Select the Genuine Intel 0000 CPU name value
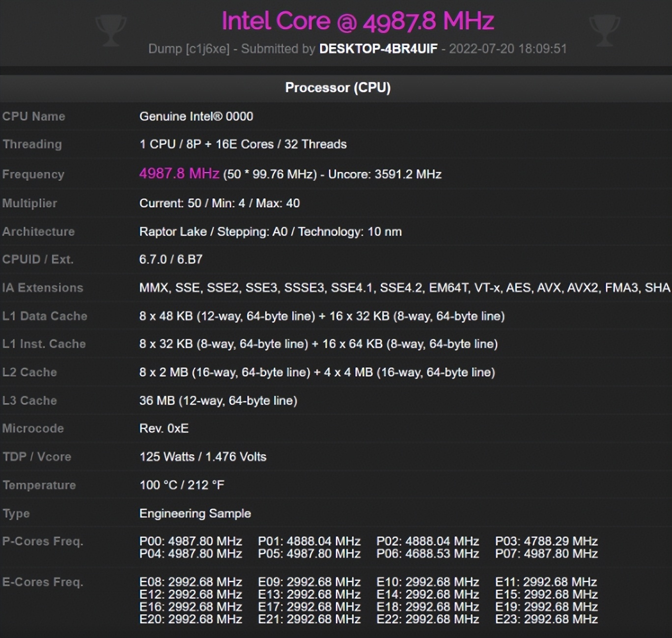This screenshot has height=638, width=672. (196, 116)
